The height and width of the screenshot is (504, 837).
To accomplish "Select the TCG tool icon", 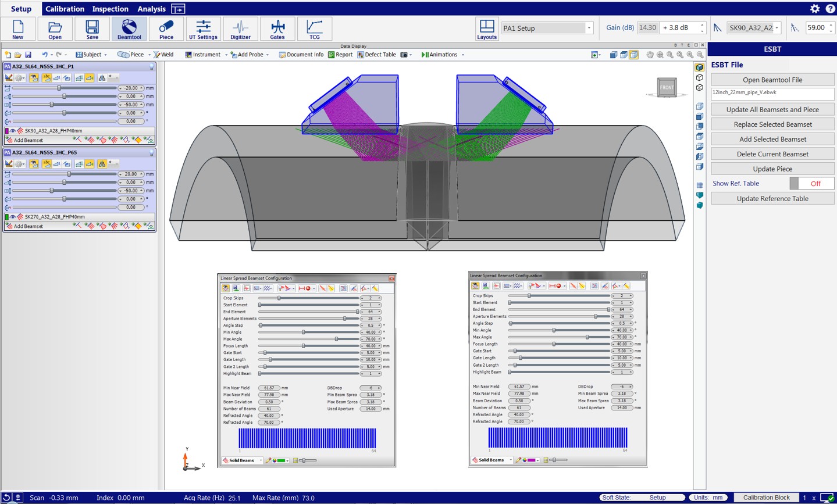I will (x=314, y=29).
